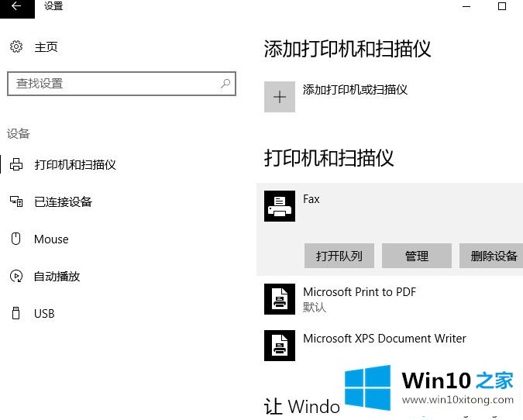Click the Fax device name

[x=311, y=199]
